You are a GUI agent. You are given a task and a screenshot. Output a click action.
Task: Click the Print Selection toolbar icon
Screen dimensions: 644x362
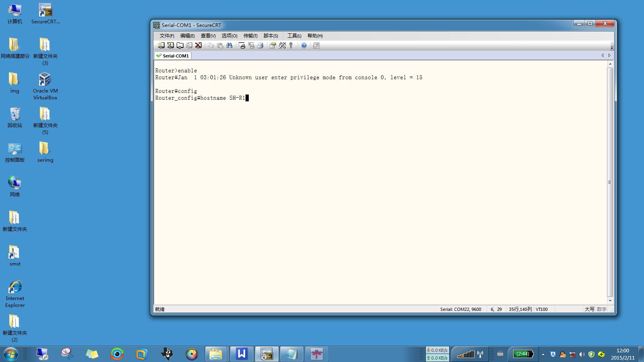point(251,45)
